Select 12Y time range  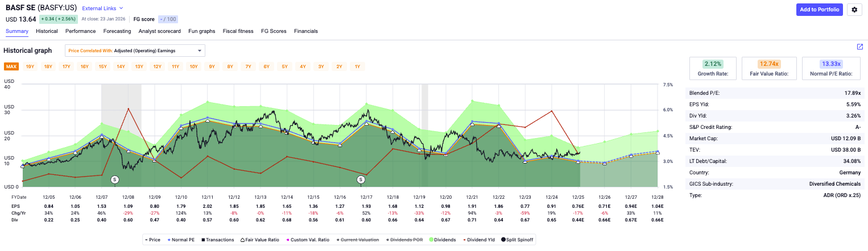click(x=158, y=66)
